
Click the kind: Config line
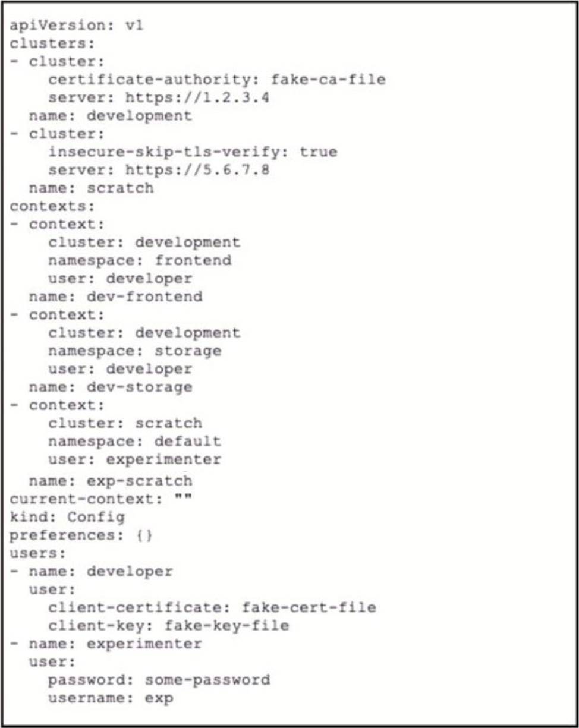[67, 517]
